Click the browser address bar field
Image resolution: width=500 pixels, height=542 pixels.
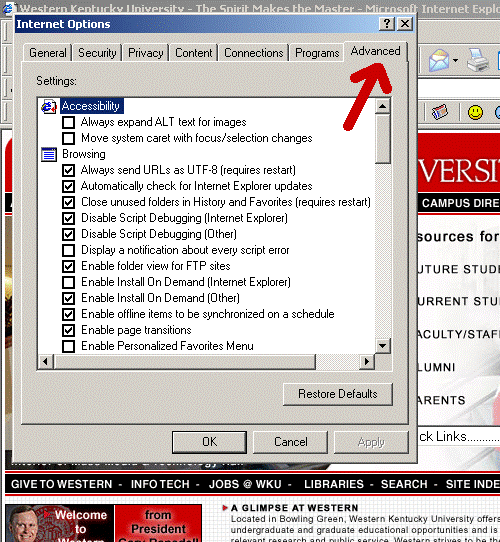pos(459,87)
